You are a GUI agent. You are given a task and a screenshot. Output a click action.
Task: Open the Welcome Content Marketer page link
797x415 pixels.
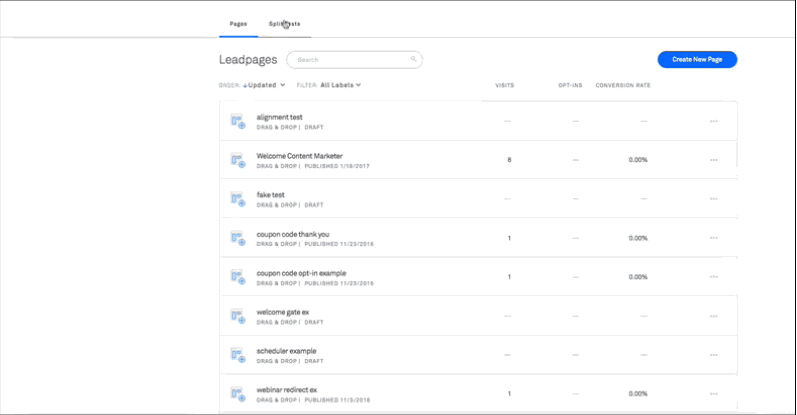point(299,156)
